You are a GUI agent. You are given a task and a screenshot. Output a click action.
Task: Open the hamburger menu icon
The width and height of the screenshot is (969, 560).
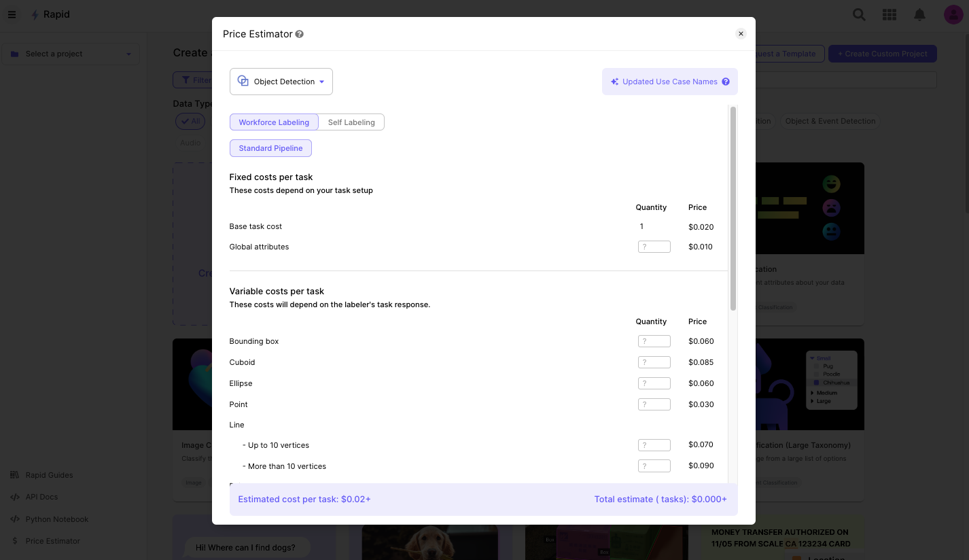tap(12, 14)
